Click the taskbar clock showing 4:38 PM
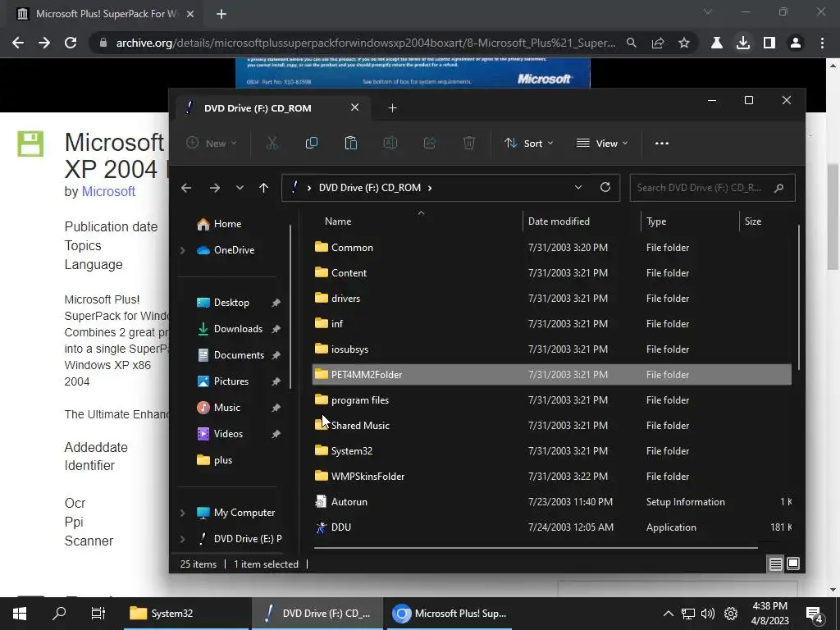This screenshot has height=630, width=840. [769, 614]
